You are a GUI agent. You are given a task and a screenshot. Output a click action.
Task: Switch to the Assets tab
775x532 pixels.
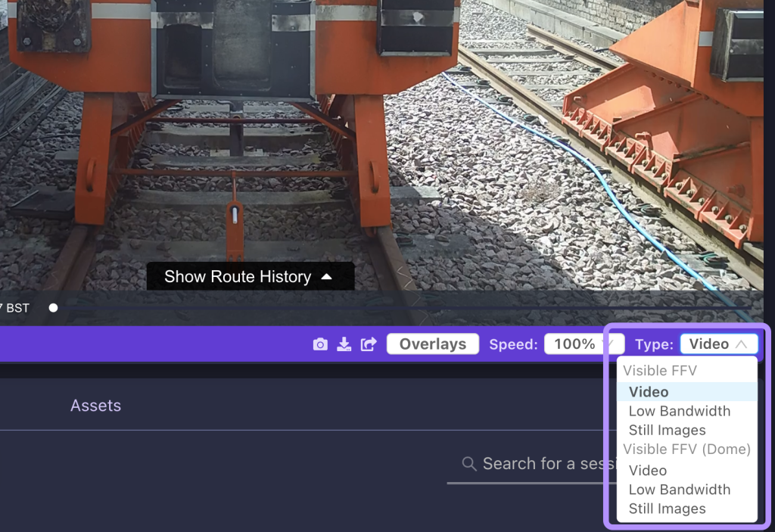(x=96, y=406)
